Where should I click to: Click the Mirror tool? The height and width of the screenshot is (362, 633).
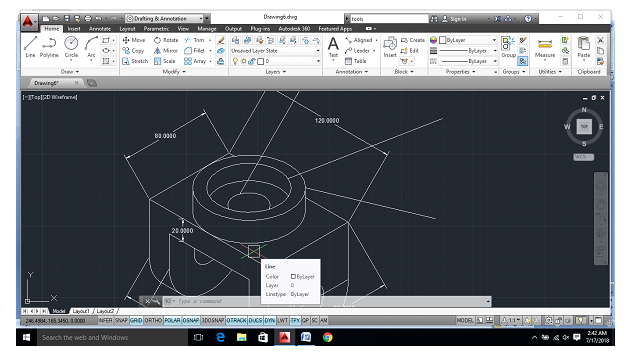click(x=166, y=50)
